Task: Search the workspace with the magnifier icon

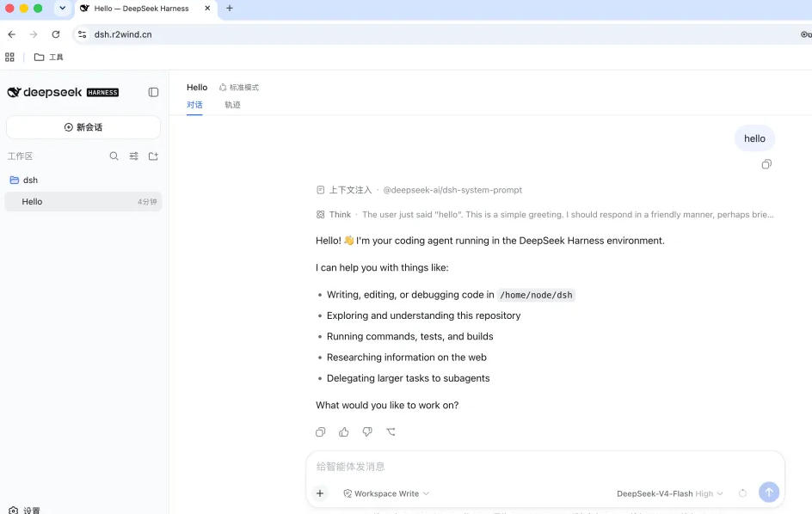Action: point(114,156)
